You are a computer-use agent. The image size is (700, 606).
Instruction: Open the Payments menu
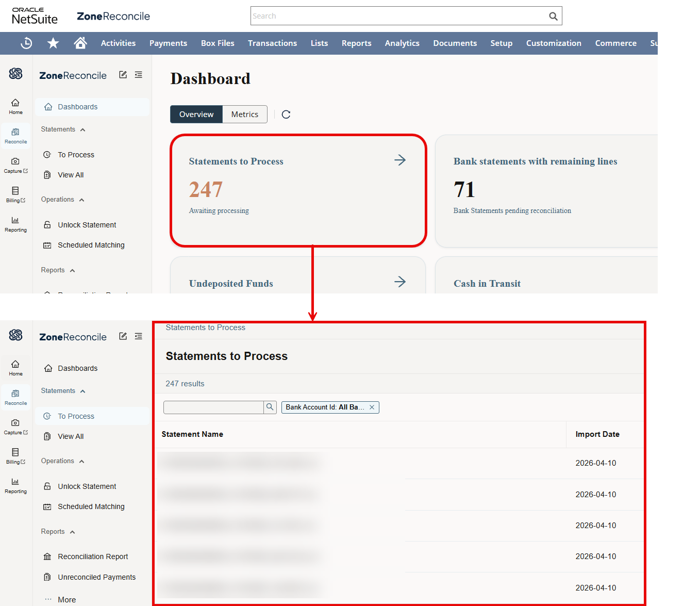click(x=168, y=43)
